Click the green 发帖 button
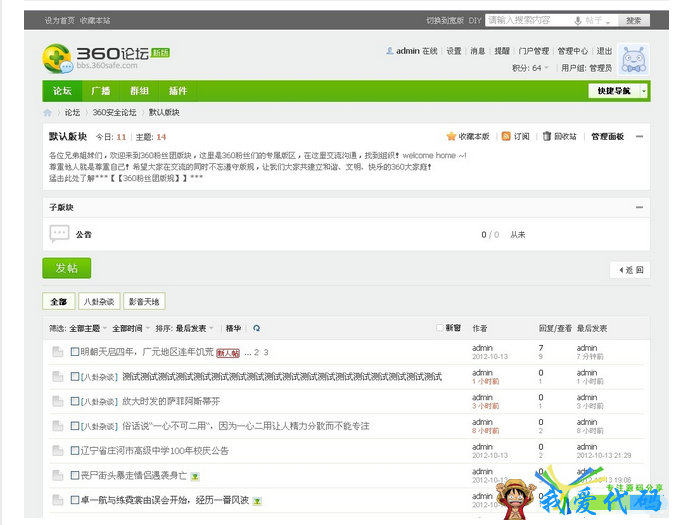The width and height of the screenshot is (679, 525). [x=67, y=268]
